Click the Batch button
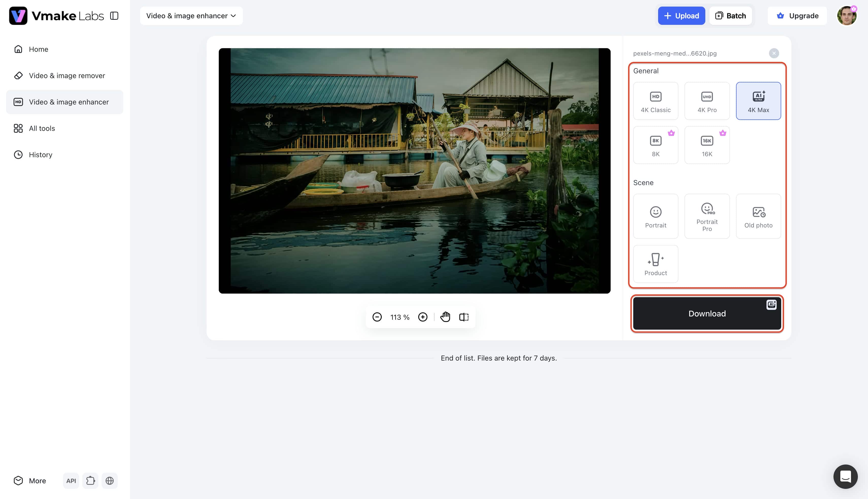The image size is (868, 499). click(x=730, y=16)
